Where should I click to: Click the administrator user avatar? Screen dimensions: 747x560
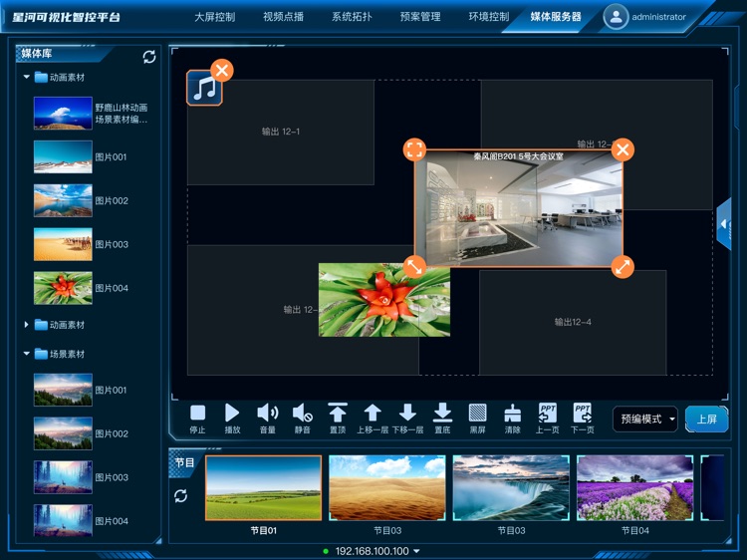tap(616, 17)
